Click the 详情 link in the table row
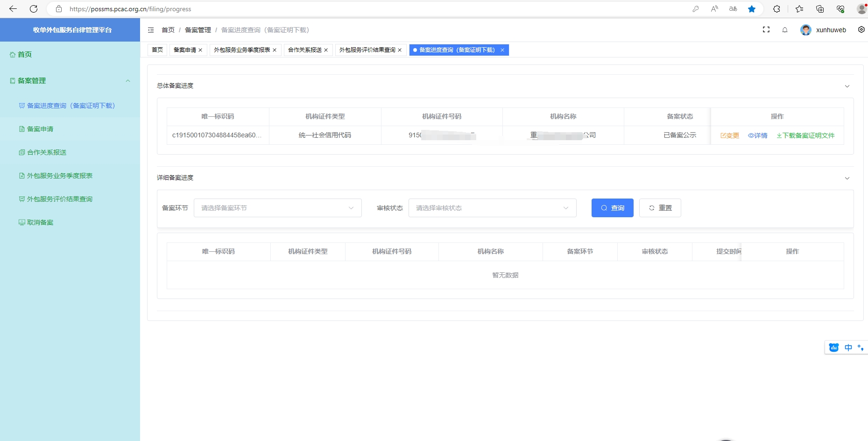This screenshot has height=441, width=868. pos(758,135)
